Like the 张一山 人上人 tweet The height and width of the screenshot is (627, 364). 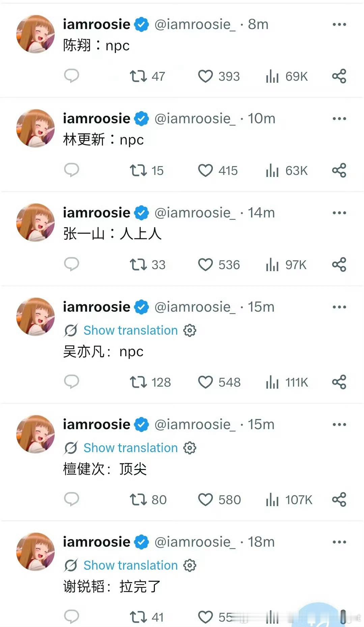pos(219,265)
